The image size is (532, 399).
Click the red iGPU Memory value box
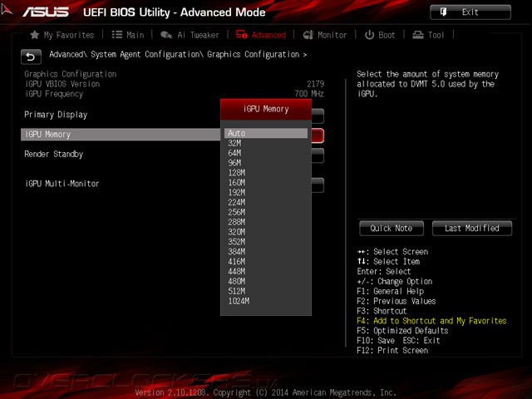[x=318, y=135]
